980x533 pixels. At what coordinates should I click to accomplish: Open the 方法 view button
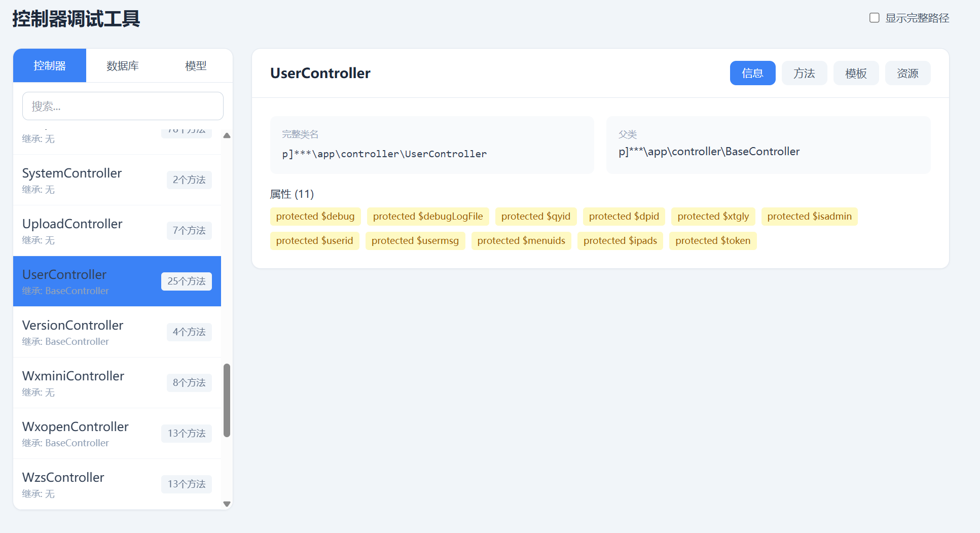pos(804,73)
